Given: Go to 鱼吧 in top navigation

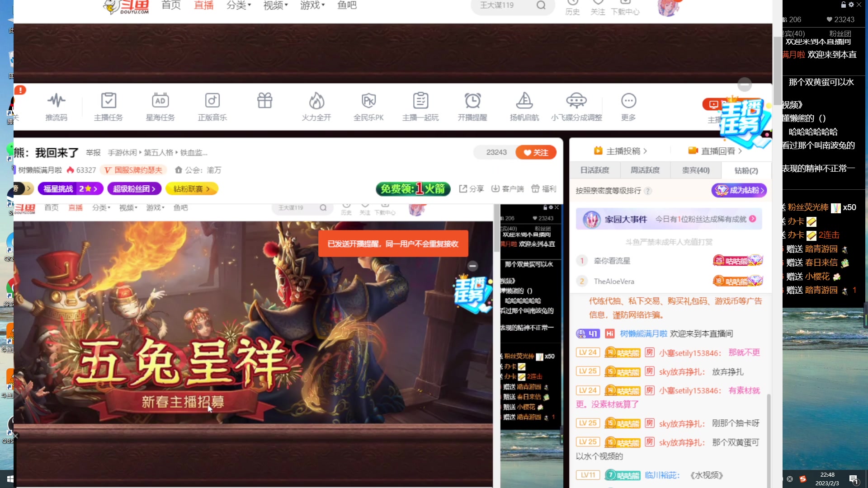Looking at the screenshot, I should pos(347,5).
